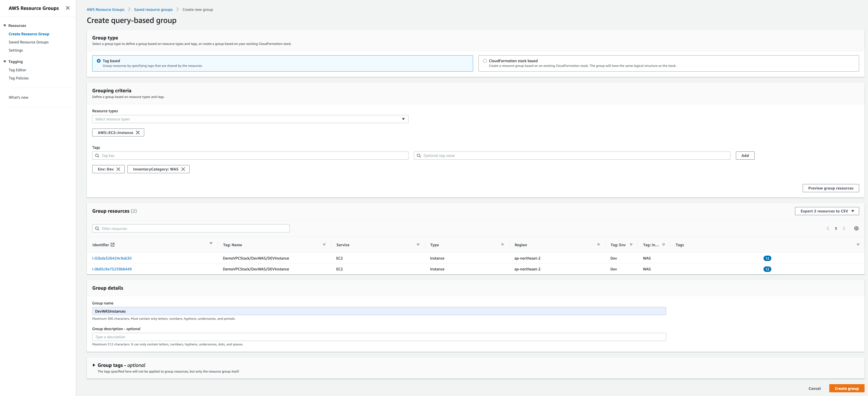Expand the Group tags optional section
This screenshot has width=868, height=396.
pos(94,365)
